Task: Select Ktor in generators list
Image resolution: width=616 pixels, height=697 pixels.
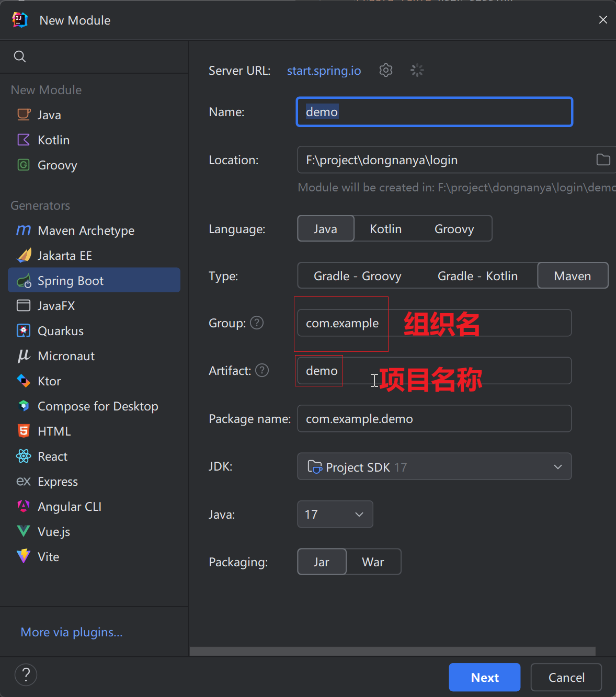Action: coord(94,381)
